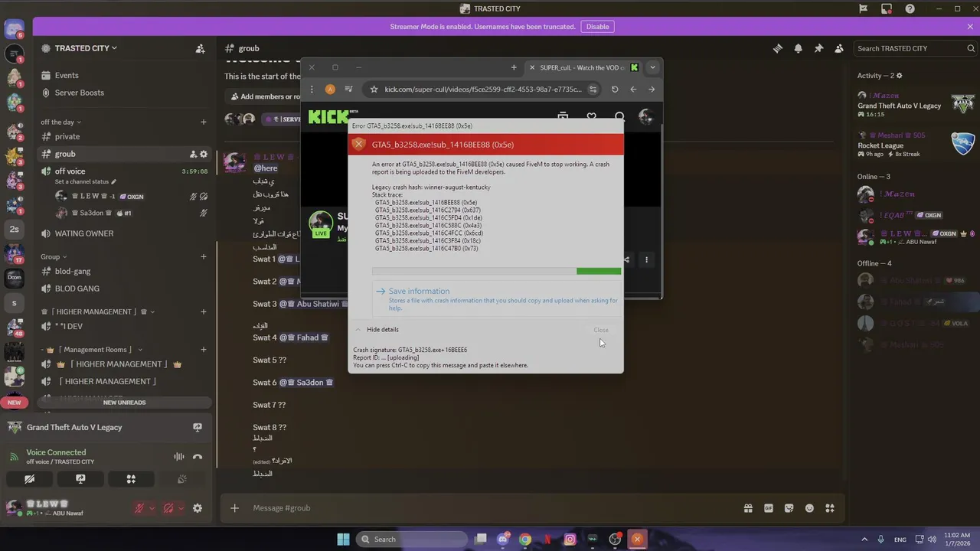Toggle the member list icon
Image resolution: width=980 pixels, height=551 pixels.
click(839, 48)
